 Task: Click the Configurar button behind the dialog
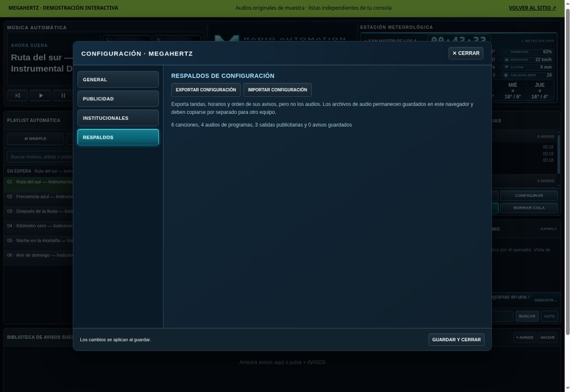point(529,196)
